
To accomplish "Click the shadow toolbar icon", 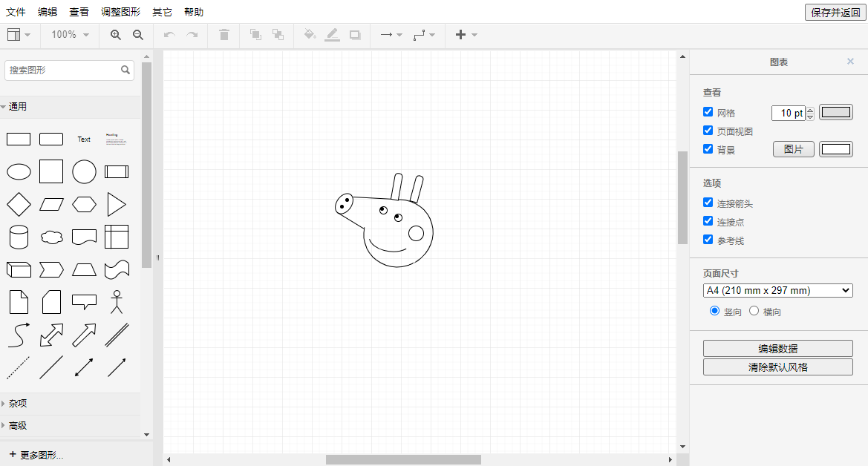I will pos(355,35).
